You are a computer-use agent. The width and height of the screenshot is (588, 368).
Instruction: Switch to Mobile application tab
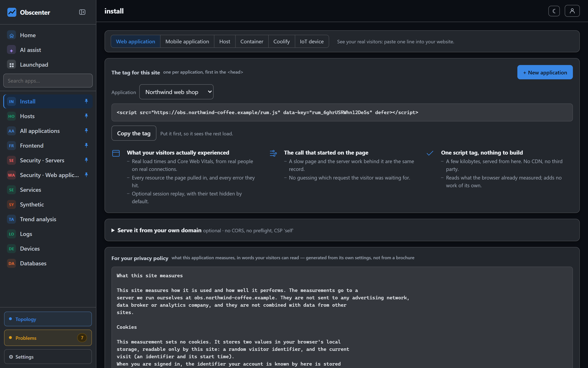(x=187, y=41)
